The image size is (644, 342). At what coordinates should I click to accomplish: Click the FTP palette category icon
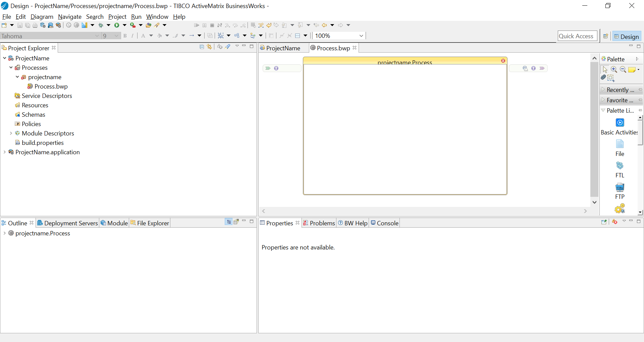[620, 187]
